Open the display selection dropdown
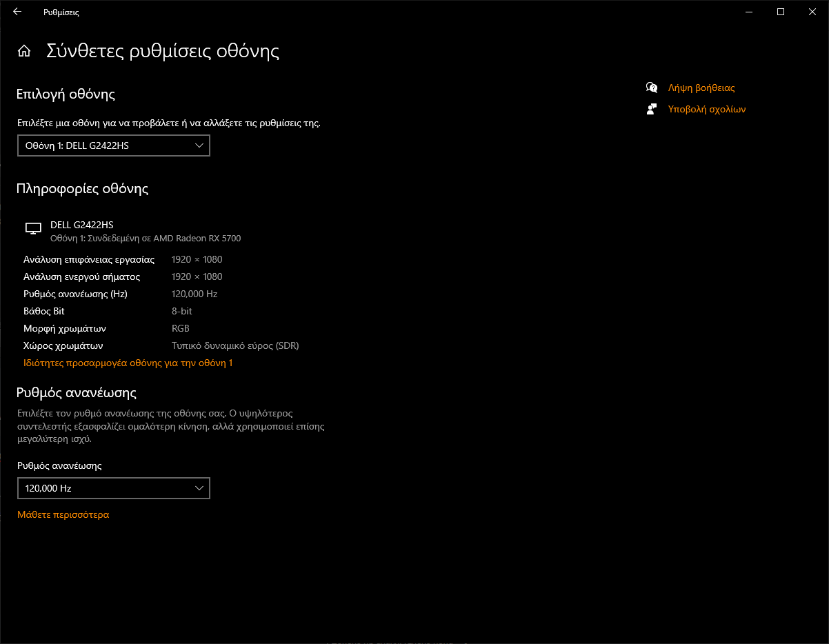The image size is (829, 644). (114, 145)
